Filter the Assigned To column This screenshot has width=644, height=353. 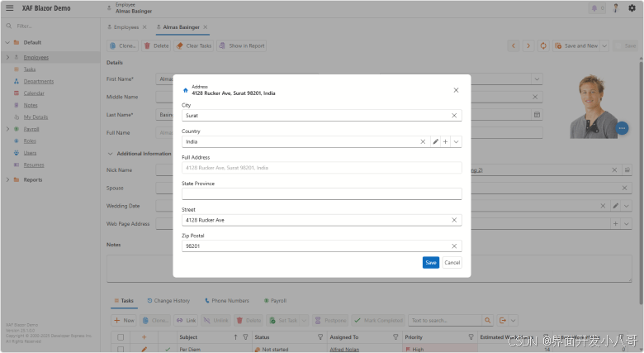395,337
